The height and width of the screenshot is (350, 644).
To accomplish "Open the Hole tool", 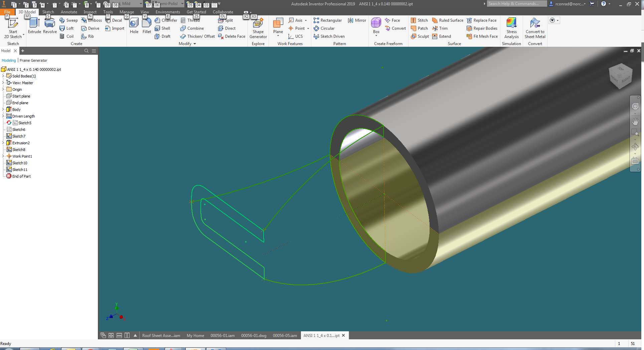I will point(134,26).
